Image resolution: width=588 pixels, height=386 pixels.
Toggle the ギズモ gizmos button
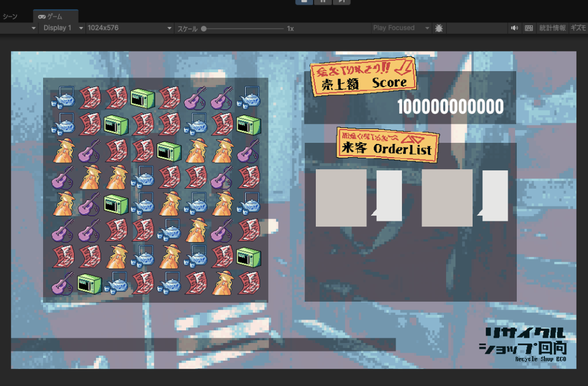point(578,28)
